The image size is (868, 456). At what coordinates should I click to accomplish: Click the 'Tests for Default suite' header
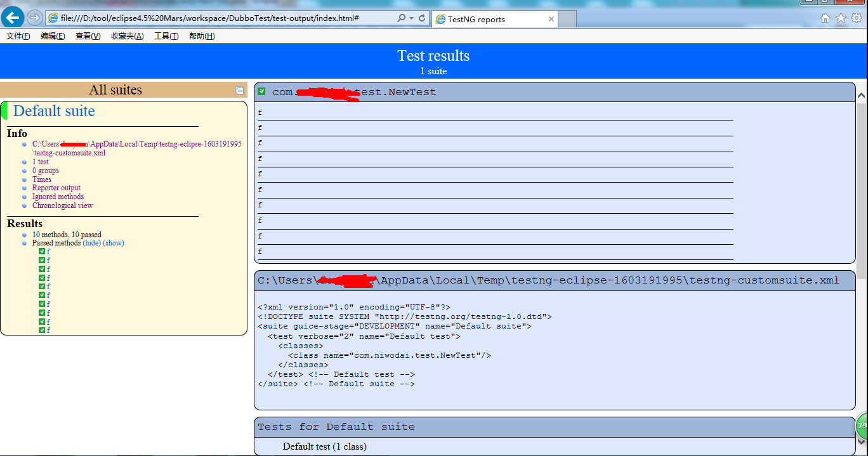pyautogui.click(x=555, y=427)
